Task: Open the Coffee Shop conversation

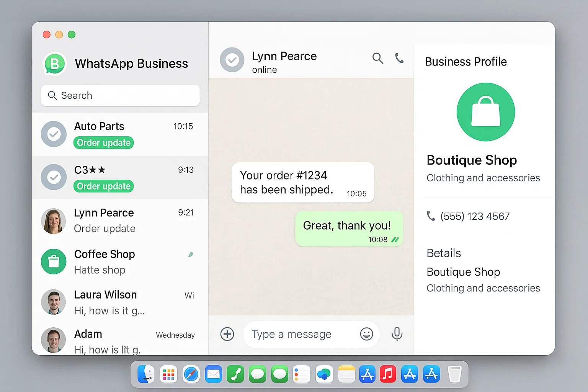Action: tap(120, 262)
